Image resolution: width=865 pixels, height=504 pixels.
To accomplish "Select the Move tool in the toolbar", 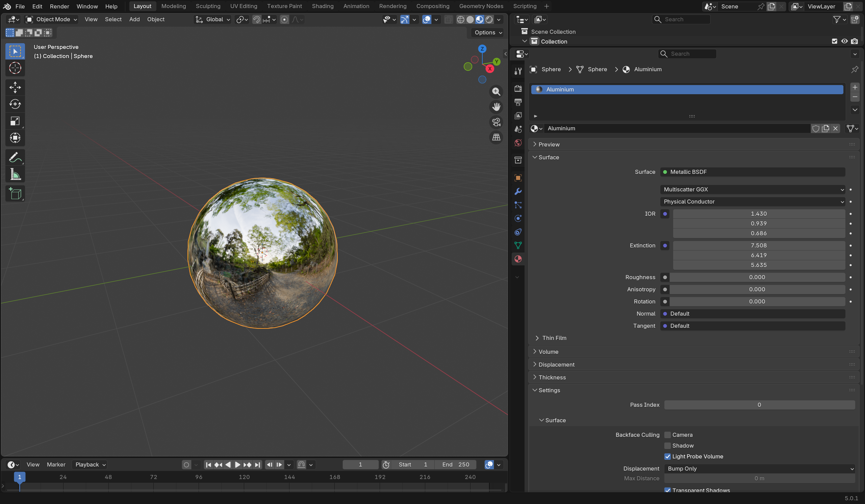I will [x=15, y=87].
